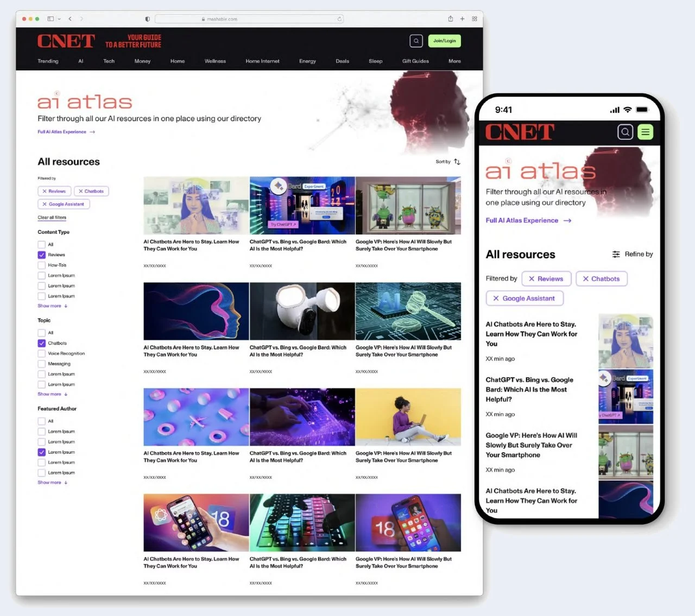Open the Gift Guides nav item
695x616 pixels.
coord(415,61)
